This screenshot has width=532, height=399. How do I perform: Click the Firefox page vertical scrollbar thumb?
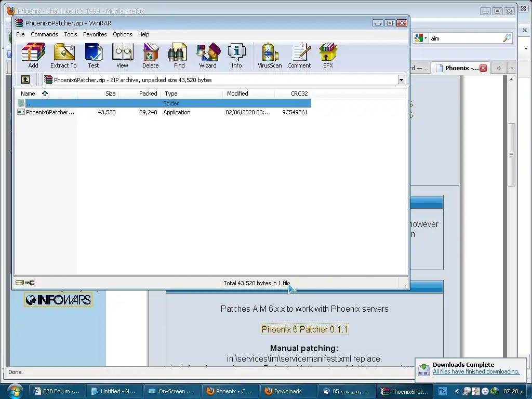tap(511, 155)
